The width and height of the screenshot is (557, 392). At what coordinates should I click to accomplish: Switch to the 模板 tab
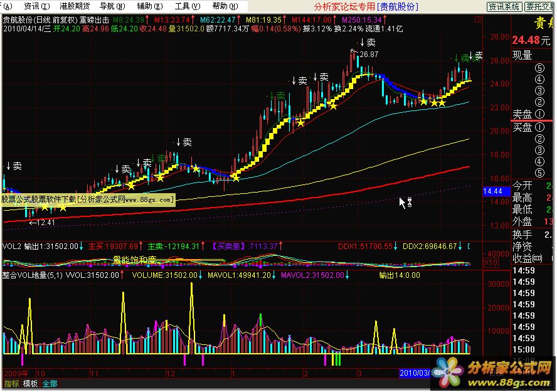(x=30, y=383)
